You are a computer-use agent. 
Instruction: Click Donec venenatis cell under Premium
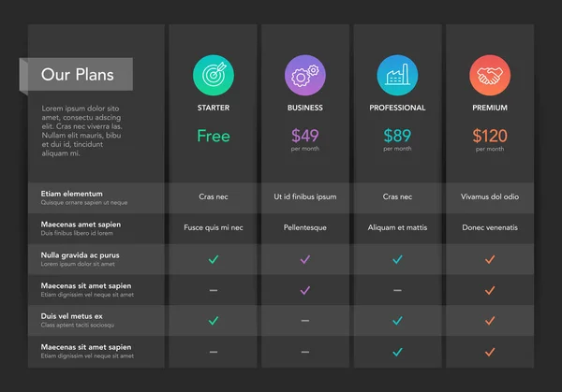[x=490, y=227]
